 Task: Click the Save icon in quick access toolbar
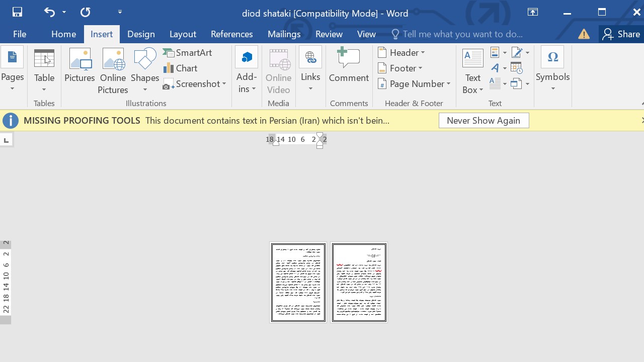coord(17,12)
